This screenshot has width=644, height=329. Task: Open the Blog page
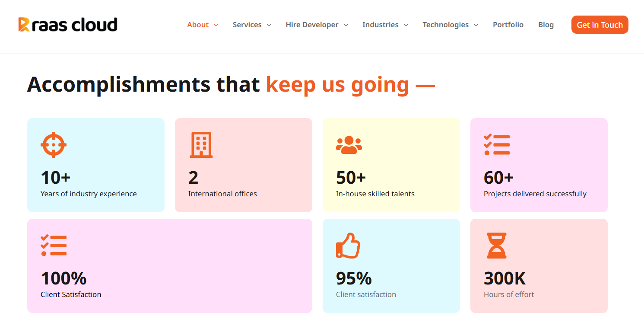click(546, 25)
